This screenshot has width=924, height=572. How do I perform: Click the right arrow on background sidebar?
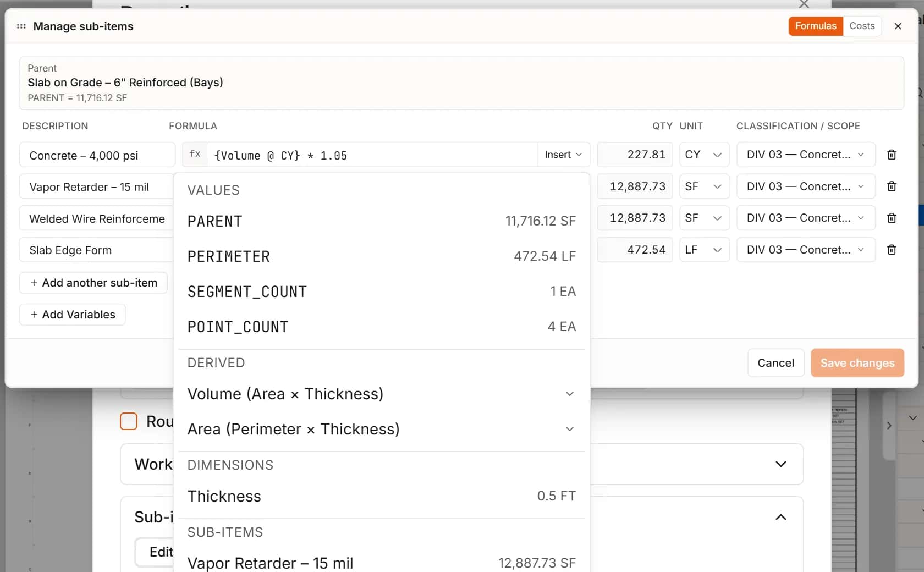889,426
